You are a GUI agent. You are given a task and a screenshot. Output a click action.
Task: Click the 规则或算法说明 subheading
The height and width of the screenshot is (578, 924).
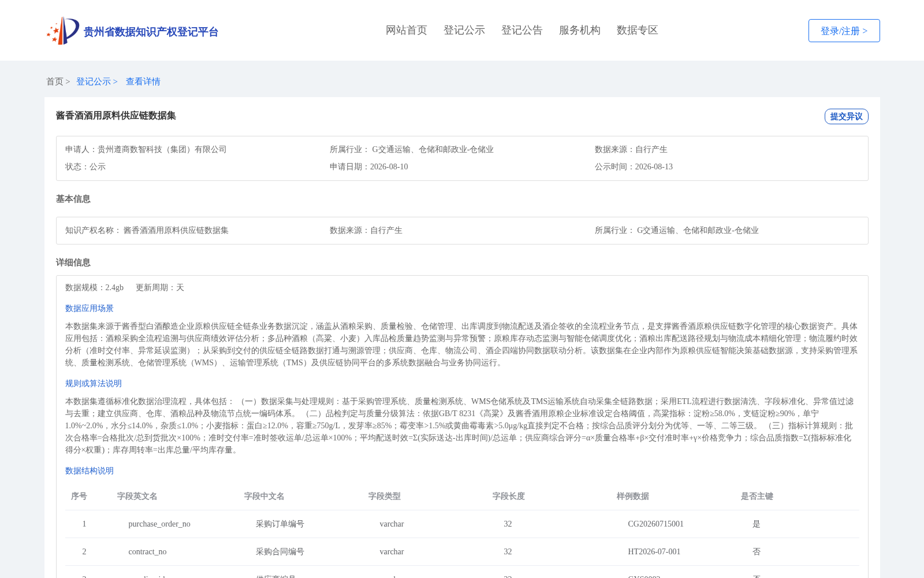94,383
